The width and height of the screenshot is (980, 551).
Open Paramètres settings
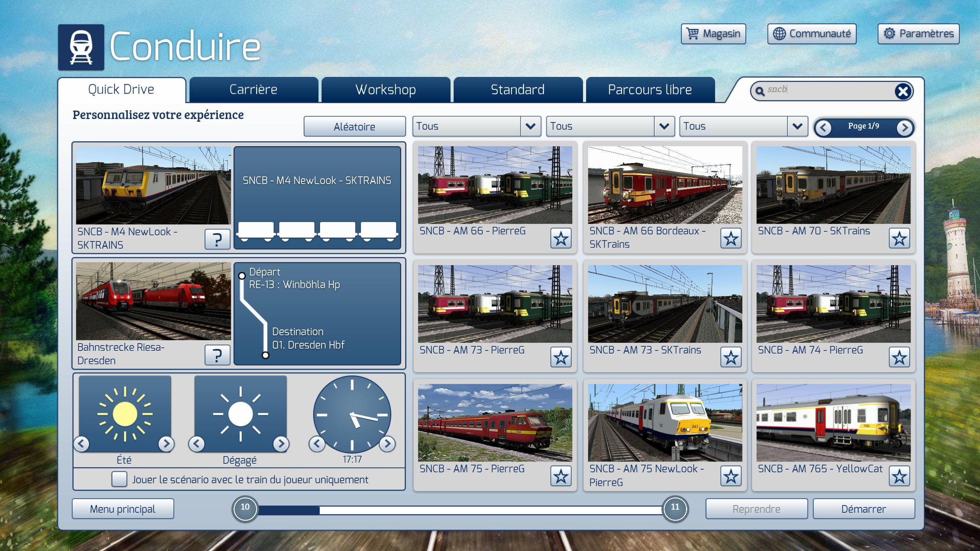click(918, 34)
